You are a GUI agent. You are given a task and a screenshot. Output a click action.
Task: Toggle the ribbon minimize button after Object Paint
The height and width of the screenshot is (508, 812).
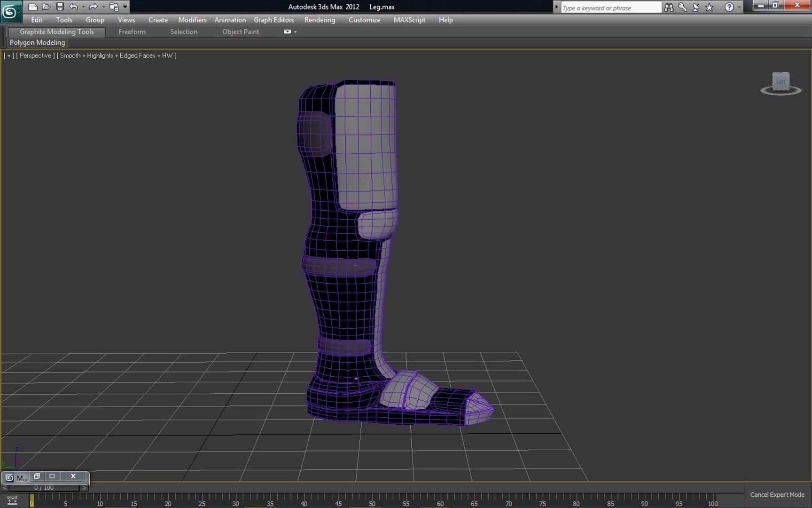[x=287, y=32]
